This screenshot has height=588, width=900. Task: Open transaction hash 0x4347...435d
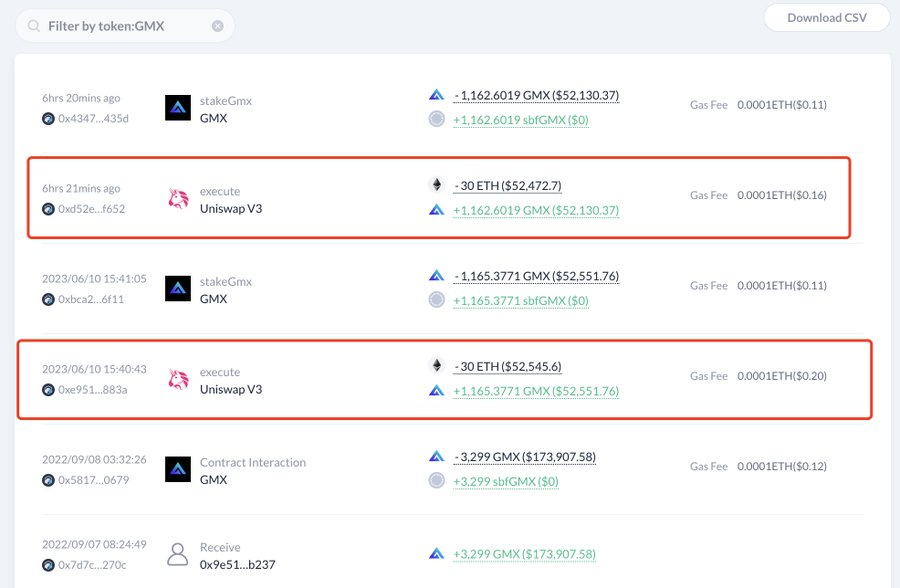click(93, 118)
